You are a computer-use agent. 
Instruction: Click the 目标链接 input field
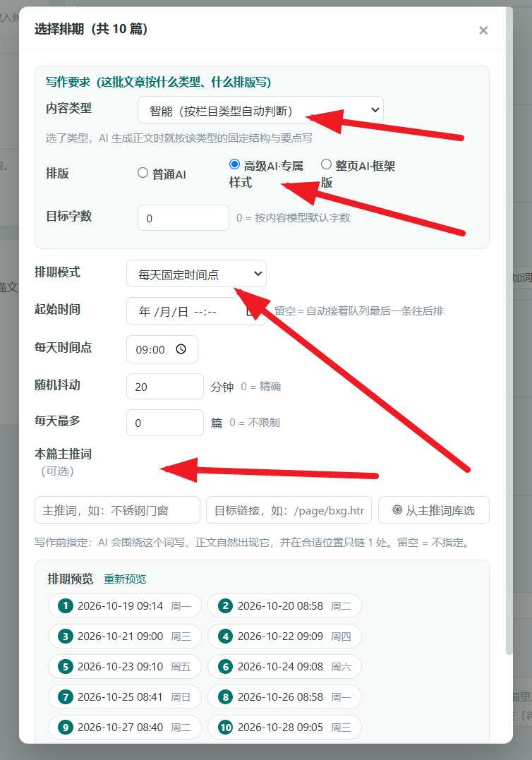pyautogui.click(x=289, y=510)
